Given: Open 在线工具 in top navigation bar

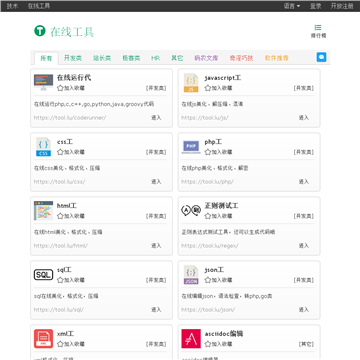Looking at the screenshot, I should pos(39,6).
